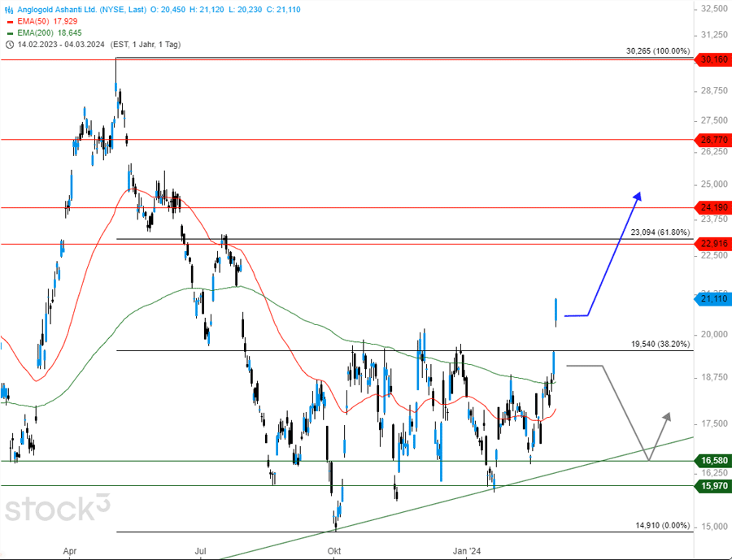Click the 27,500 price axis label
The width and height of the screenshot is (732, 560).
714,121
